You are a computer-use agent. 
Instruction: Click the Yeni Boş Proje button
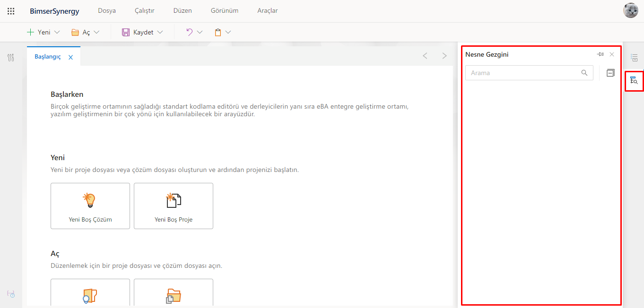coord(174,206)
